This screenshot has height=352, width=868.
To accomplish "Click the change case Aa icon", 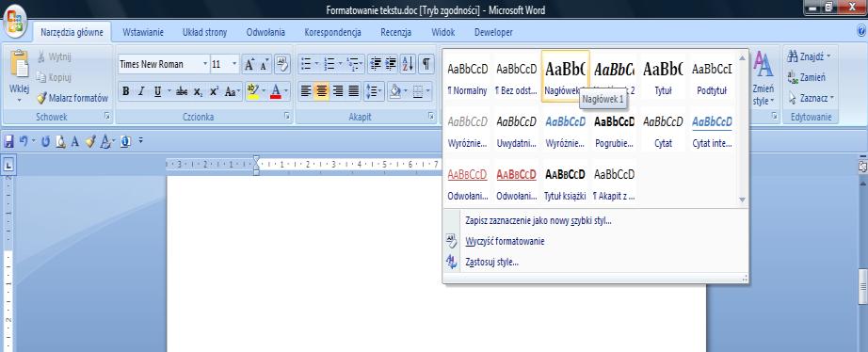I will tap(233, 92).
